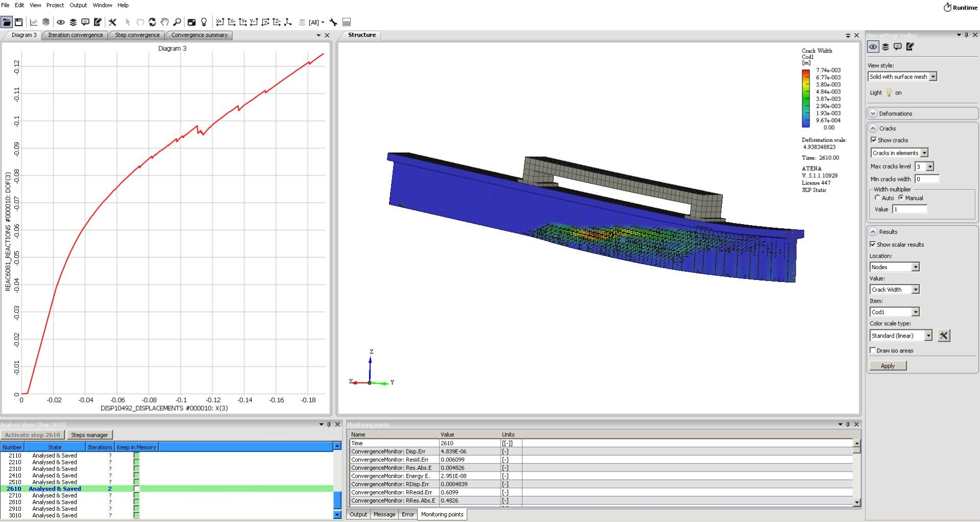Click the refresh rotate arrows icon
The image size is (980, 522).
152,22
